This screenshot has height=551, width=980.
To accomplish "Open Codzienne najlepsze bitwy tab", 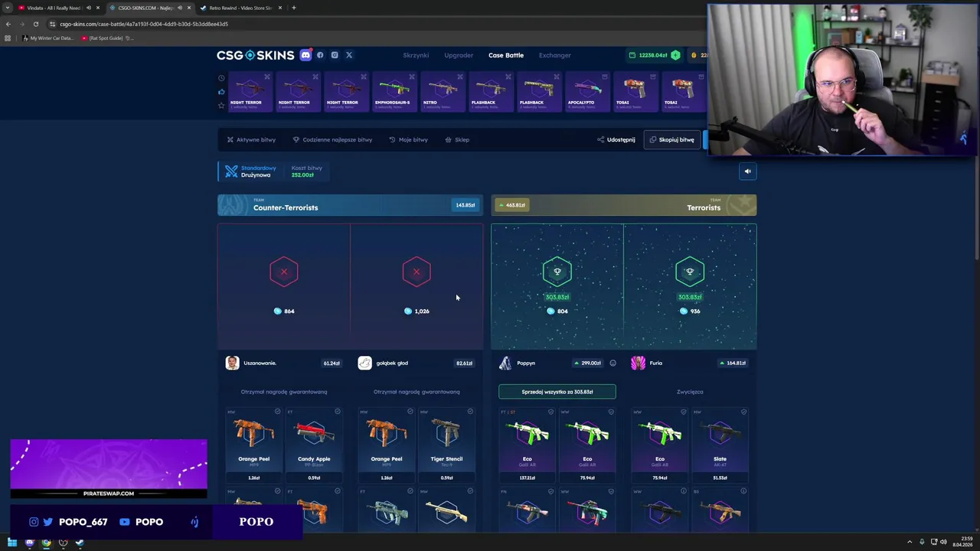I will pos(332,140).
